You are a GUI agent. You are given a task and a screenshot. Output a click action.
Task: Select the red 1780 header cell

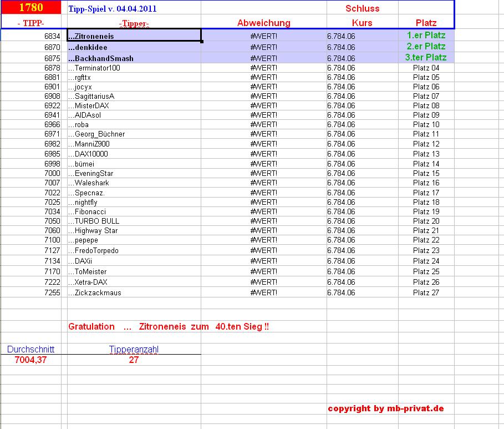click(x=31, y=7)
